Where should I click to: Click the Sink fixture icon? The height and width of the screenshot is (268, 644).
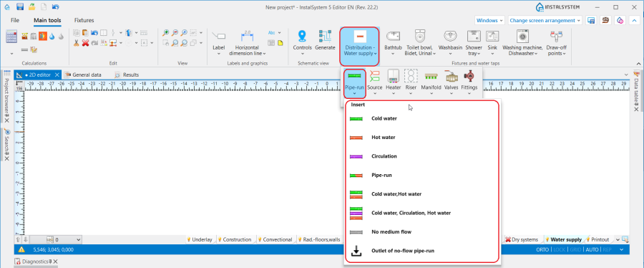[492, 36]
